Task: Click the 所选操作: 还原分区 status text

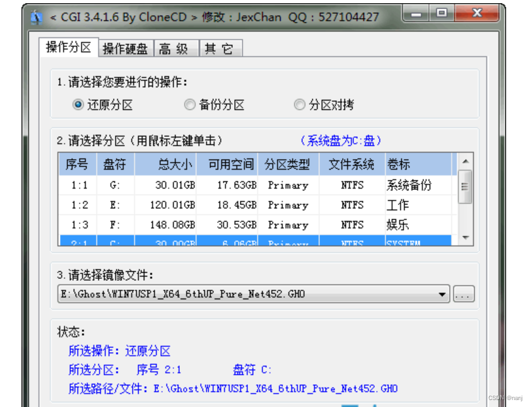Action: (x=119, y=351)
